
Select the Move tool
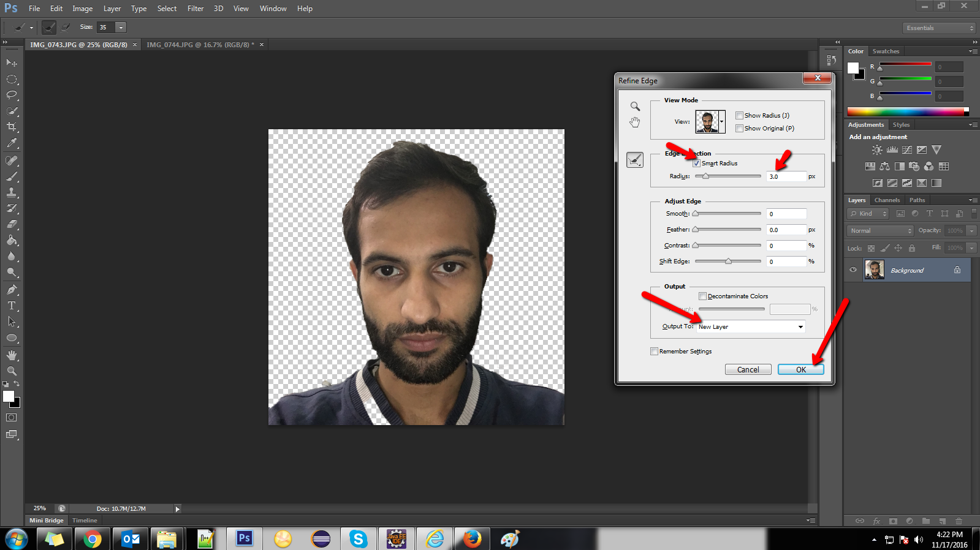tap(12, 63)
